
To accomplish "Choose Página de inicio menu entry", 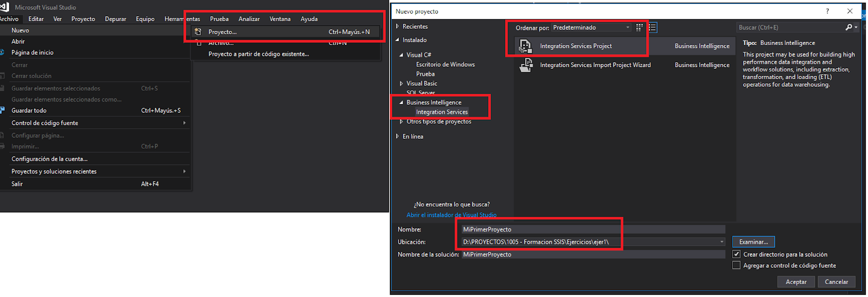I will (95, 53).
